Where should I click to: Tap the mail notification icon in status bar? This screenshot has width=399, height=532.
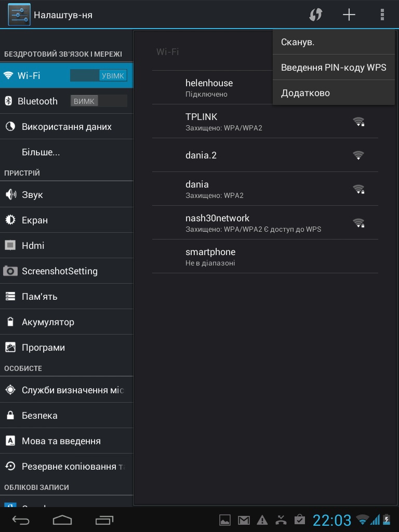point(244,520)
